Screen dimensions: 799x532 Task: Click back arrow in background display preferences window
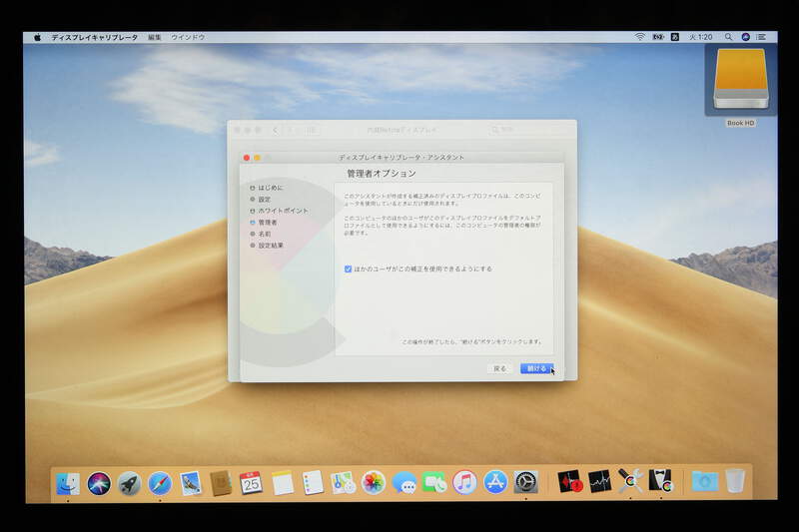click(276, 131)
